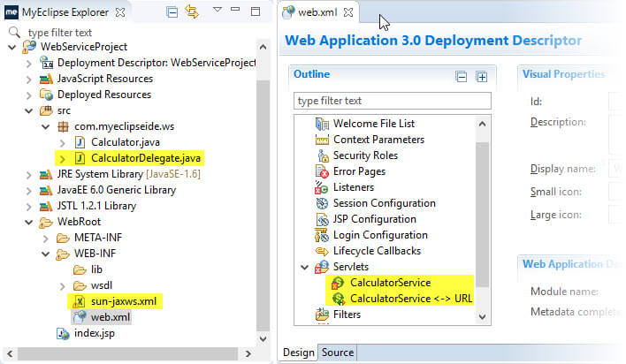626x364 pixels.
Task: Collapse the com.myeclipseide.ws package node
Action: 45,127
